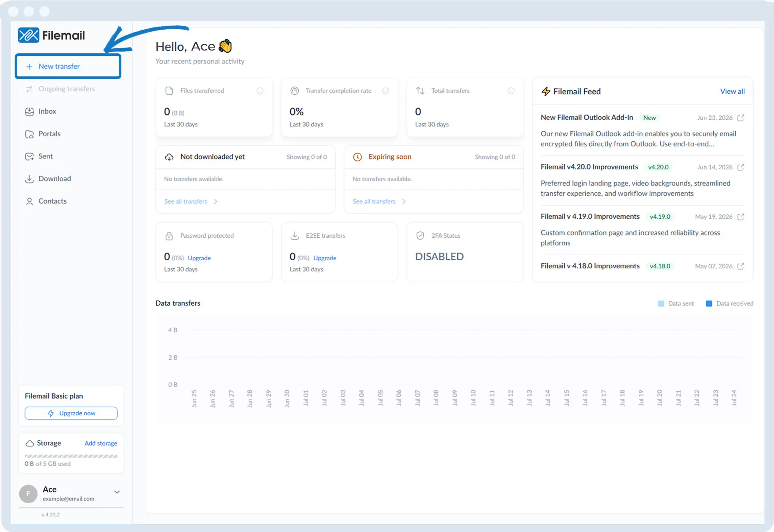This screenshot has width=774, height=532.
Task: Click the Storage cloud icon
Action: [x=30, y=444]
